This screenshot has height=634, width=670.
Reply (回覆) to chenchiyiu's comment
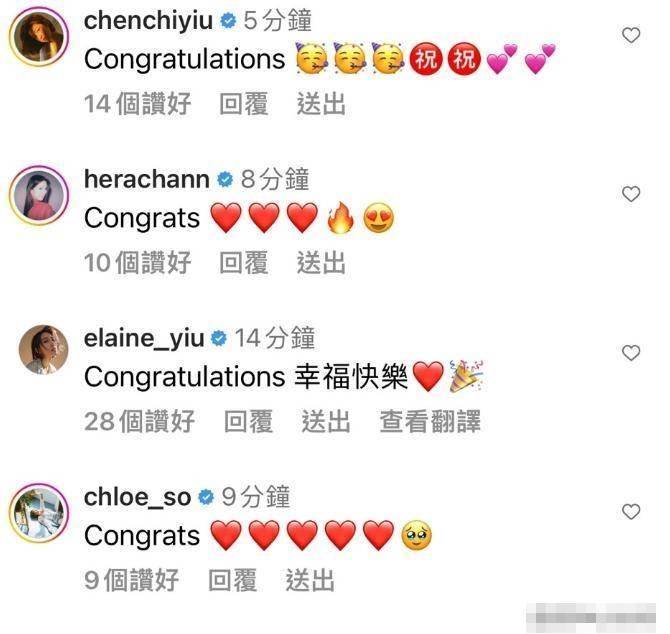tap(244, 104)
